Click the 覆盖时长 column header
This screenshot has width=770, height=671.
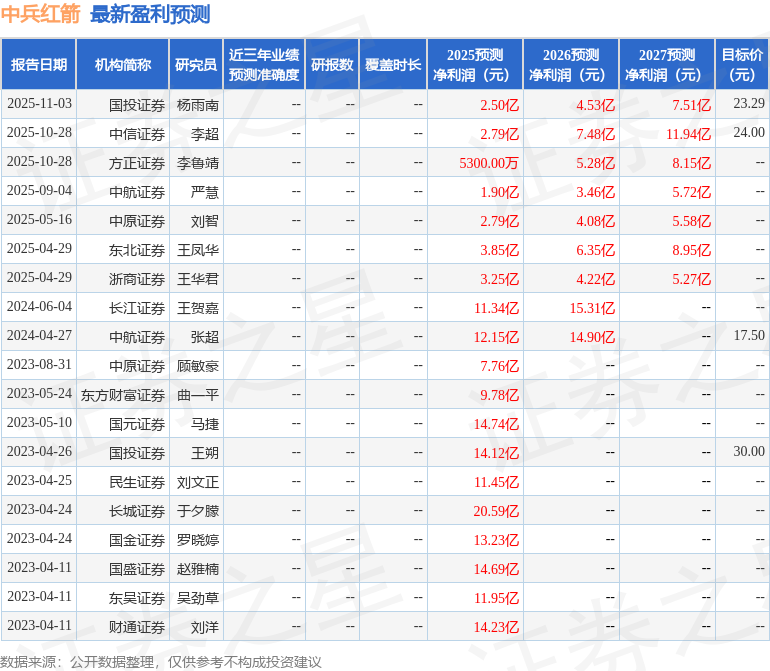[393, 64]
